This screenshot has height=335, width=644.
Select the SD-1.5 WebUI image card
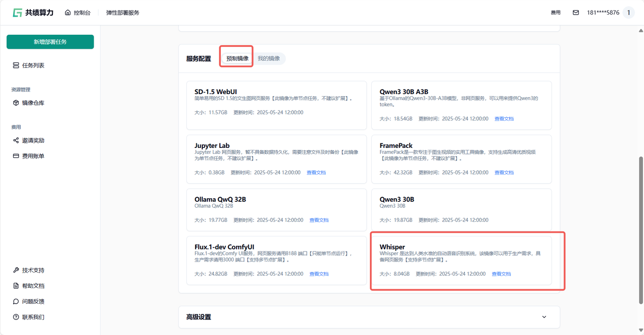(276, 105)
